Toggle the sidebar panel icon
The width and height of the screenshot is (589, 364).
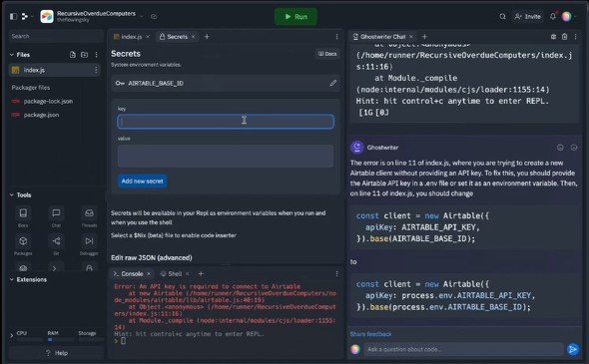point(14,17)
